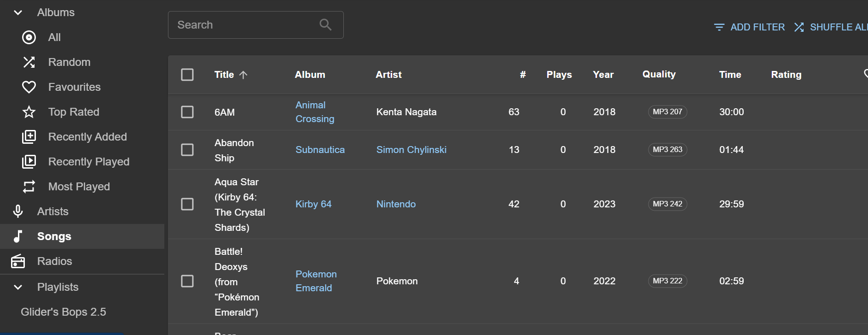
Task: Focus the Search input field
Action: point(244,25)
